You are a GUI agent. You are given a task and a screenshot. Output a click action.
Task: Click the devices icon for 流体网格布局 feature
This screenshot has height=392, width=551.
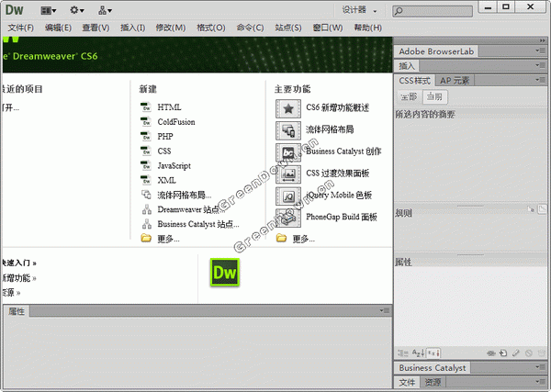288,130
